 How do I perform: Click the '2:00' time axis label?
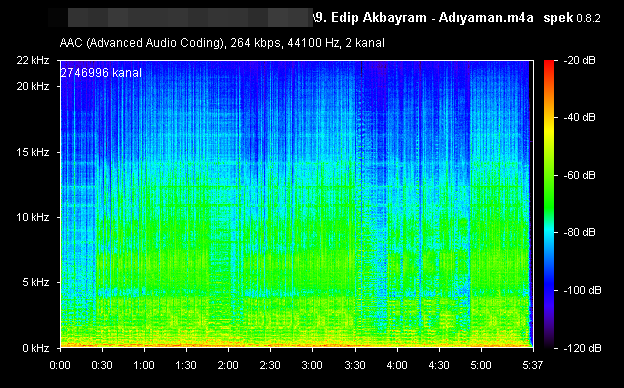click(x=228, y=365)
